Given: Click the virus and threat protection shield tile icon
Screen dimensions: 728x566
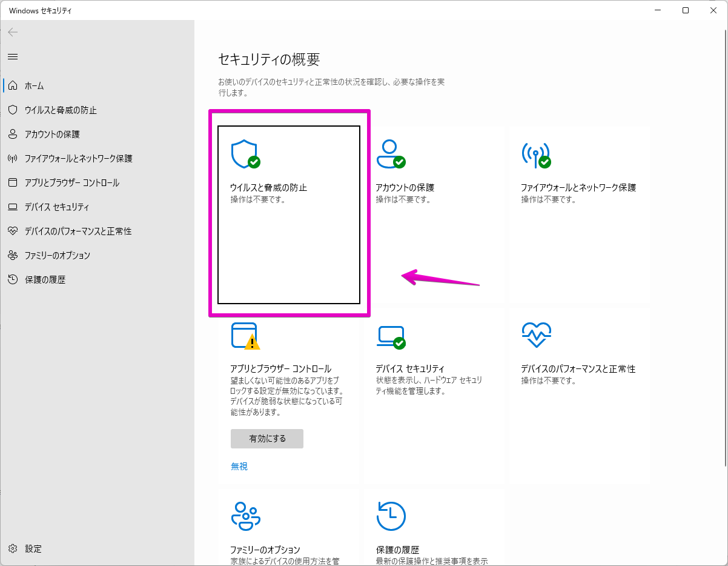Looking at the screenshot, I should (245, 155).
